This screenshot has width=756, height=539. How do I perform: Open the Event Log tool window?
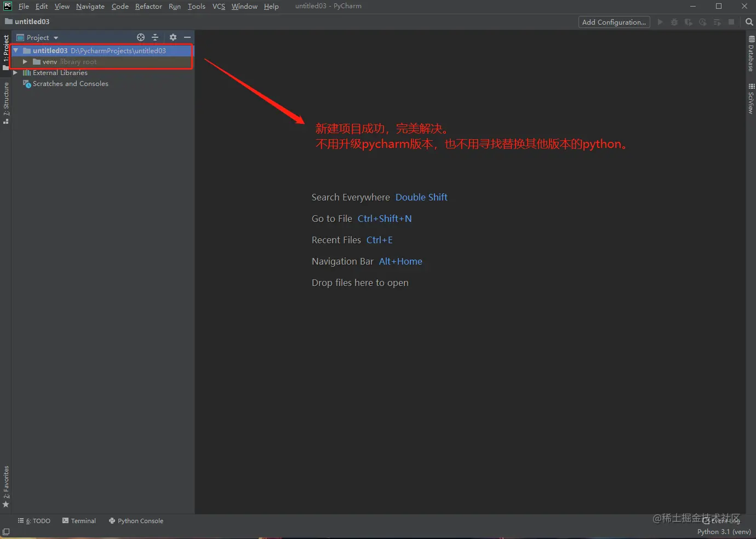coord(721,521)
